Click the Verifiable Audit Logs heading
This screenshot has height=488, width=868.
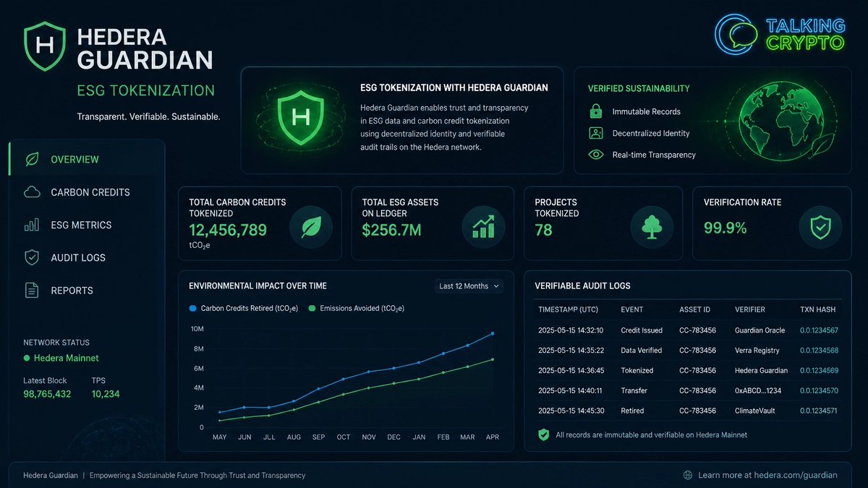[582, 286]
